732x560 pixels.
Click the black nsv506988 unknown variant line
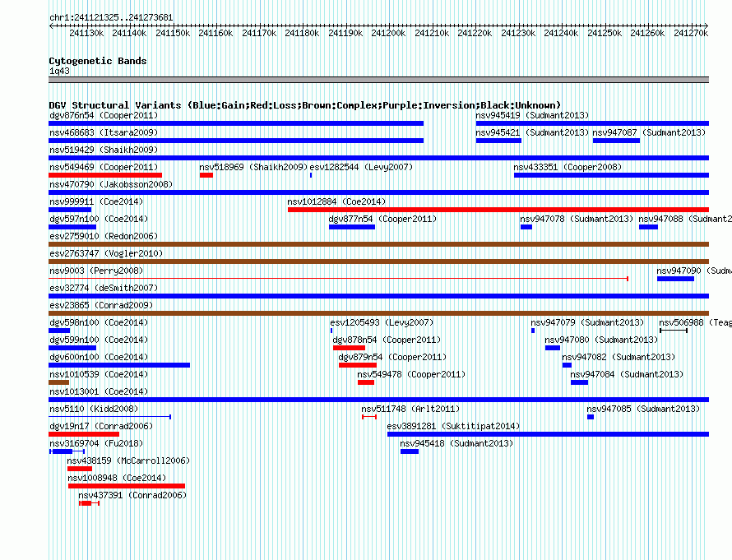[x=674, y=331]
